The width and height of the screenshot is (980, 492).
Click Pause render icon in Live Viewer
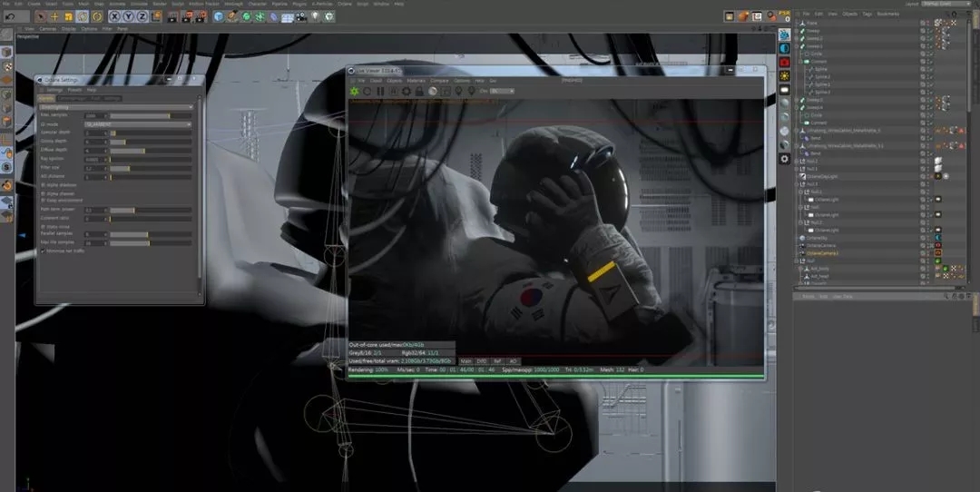(380, 92)
